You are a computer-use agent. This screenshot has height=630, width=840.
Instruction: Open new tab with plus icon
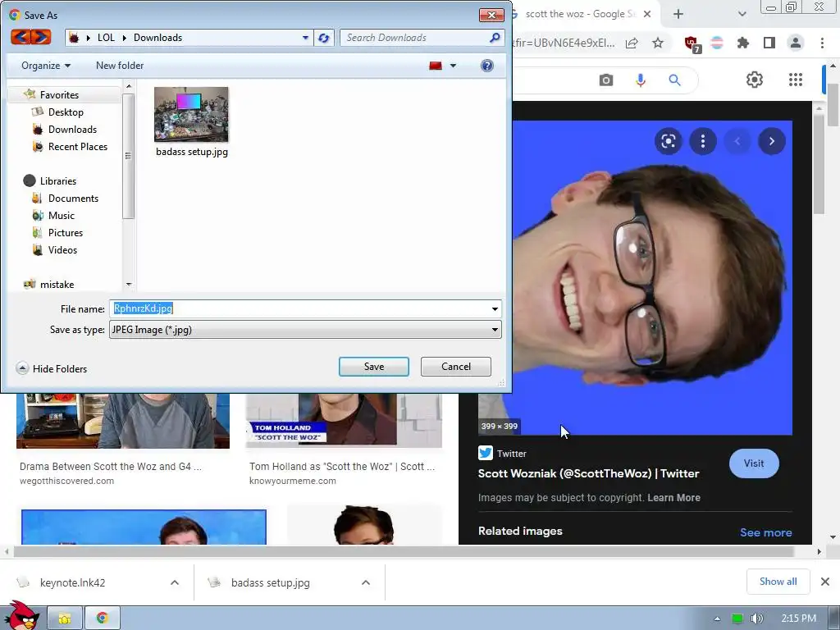pos(678,15)
